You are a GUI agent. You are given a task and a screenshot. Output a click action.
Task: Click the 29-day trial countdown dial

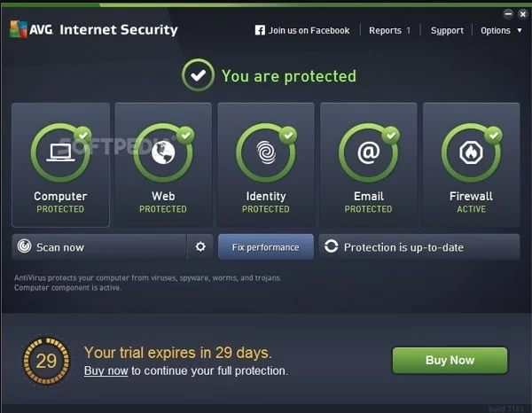pos(46,361)
